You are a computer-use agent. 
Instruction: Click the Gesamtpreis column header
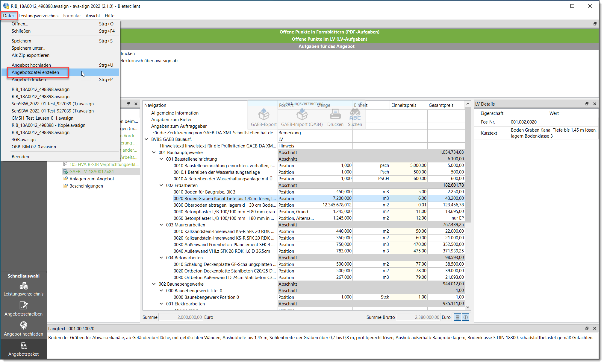pyautogui.click(x=446, y=105)
